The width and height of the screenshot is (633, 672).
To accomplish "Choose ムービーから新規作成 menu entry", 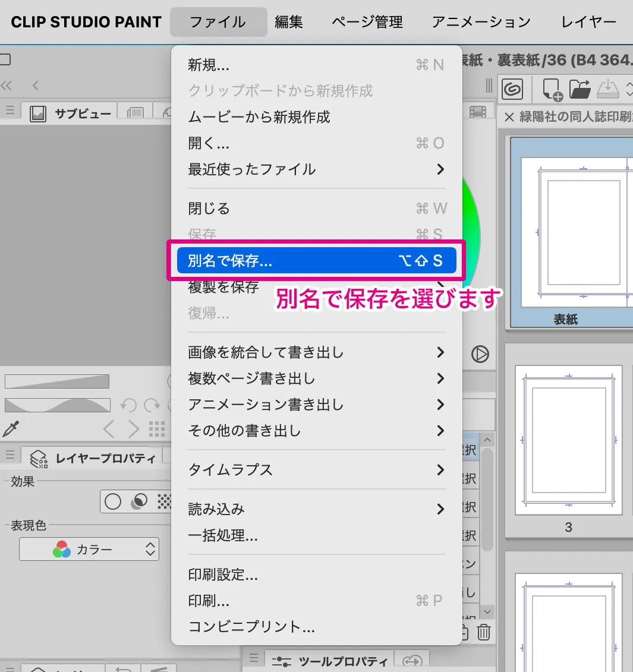I will [x=316, y=117].
